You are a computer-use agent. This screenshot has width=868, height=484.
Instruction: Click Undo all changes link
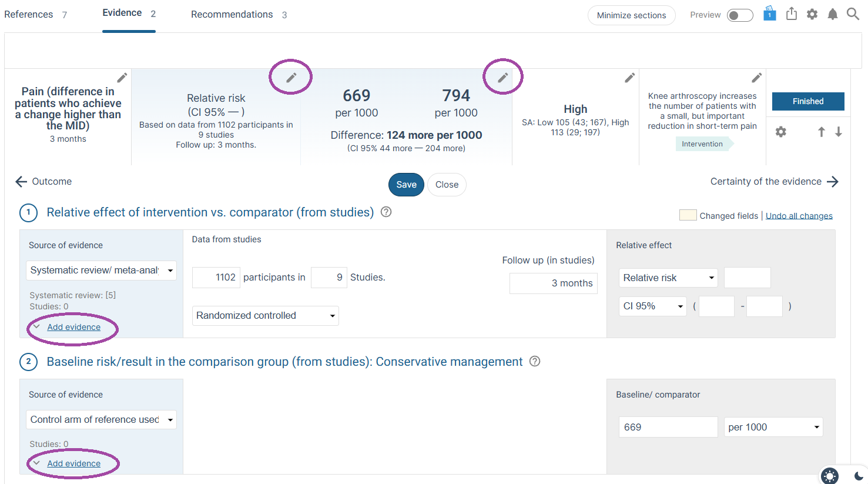tap(799, 216)
